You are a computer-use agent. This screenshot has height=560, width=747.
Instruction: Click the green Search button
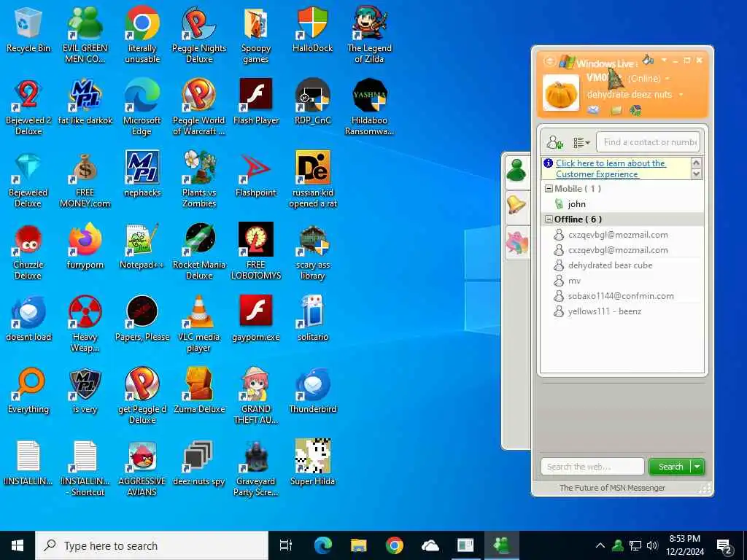click(670, 467)
